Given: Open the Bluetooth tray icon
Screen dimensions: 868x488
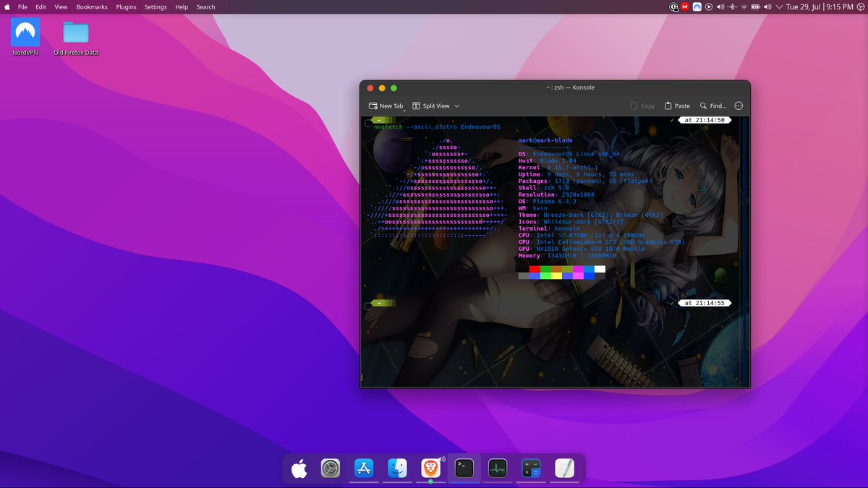Looking at the screenshot, I should [x=732, y=7].
